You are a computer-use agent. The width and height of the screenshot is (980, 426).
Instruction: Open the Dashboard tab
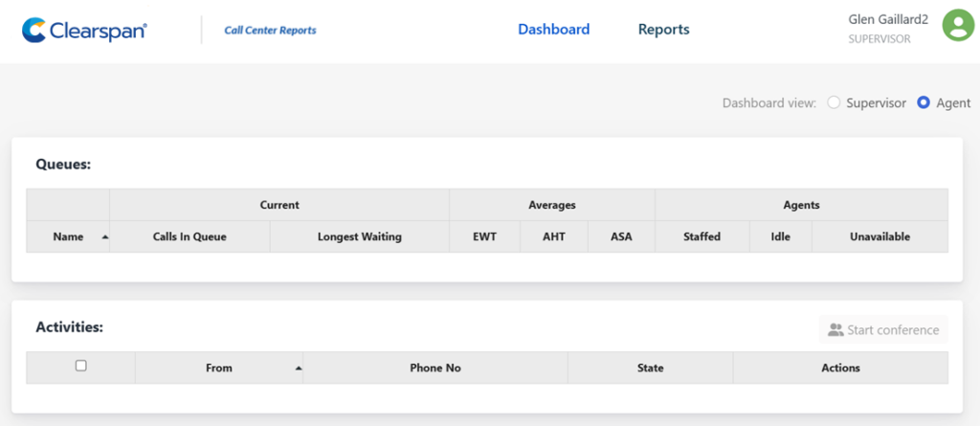click(x=553, y=30)
